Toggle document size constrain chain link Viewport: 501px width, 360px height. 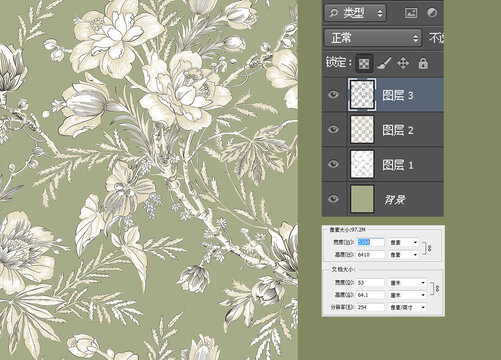tap(438, 289)
